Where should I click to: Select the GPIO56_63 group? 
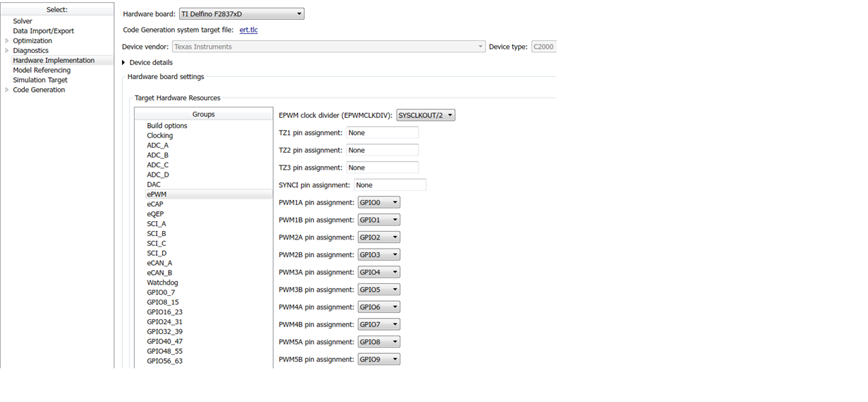(164, 361)
